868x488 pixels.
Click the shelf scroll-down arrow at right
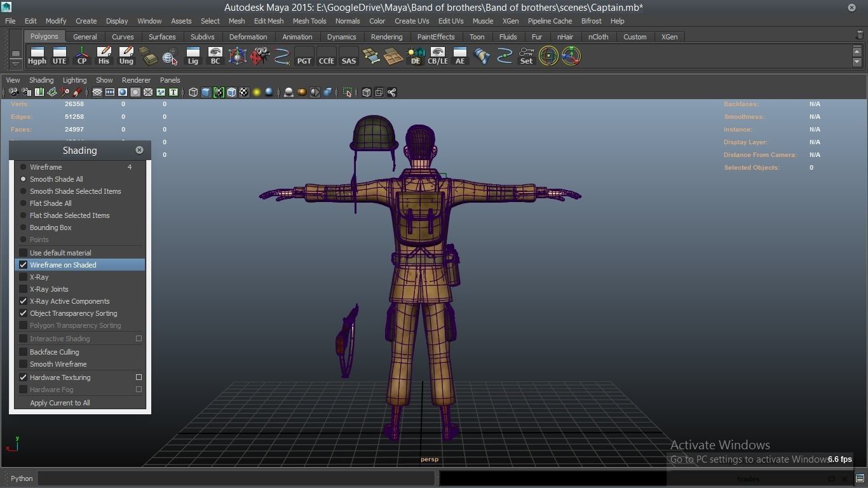(x=857, y=62)
